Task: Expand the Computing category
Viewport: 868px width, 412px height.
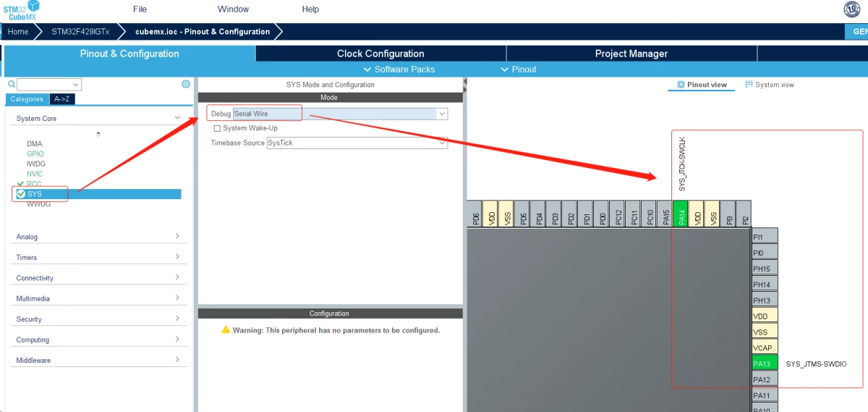Action: click(177, 339)
